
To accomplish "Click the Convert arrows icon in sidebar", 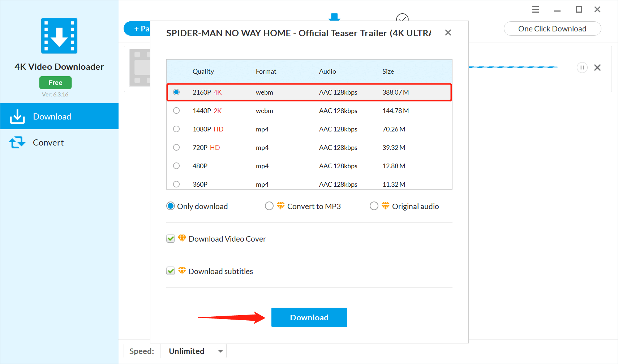I will 17,143.
